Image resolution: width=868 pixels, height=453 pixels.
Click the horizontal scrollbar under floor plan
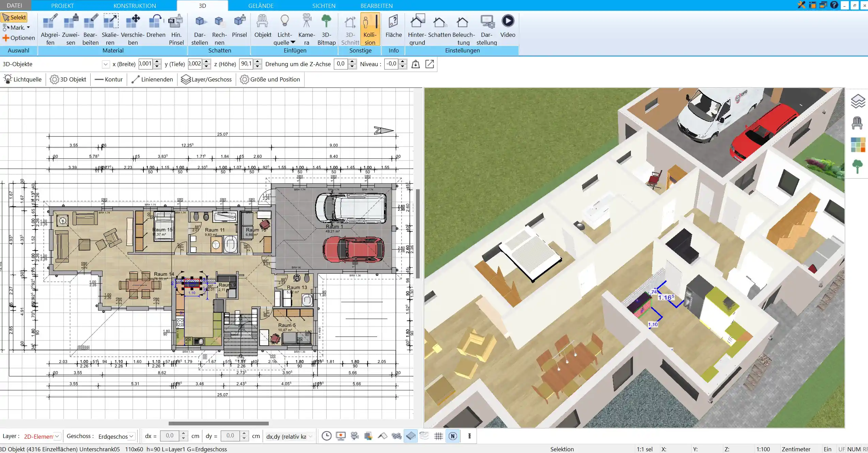click(218, 423)
